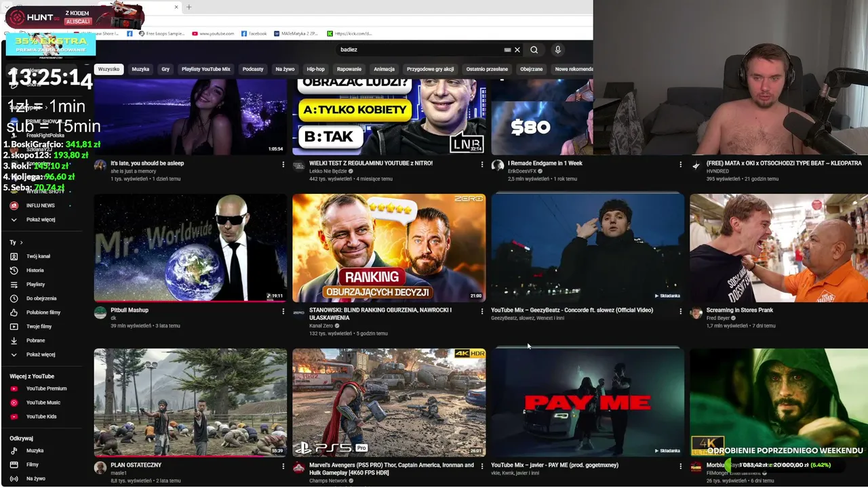The image size is (868, 488).
Task: Play the Marvel's Avengers PS5 Pro thumbnail
Action: (x=389, y=403)
